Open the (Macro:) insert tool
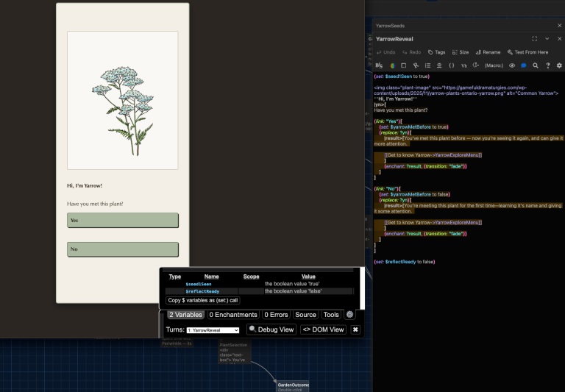This screenshot has height=392, width=565. click(x=494, y=65)
